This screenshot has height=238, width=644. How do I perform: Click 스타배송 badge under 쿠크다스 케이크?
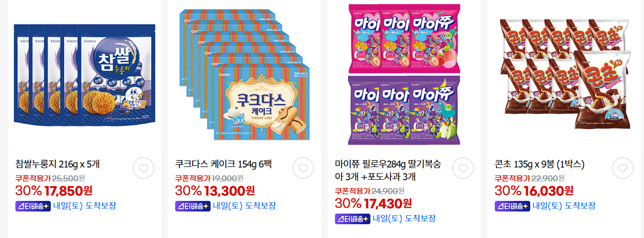193,206
